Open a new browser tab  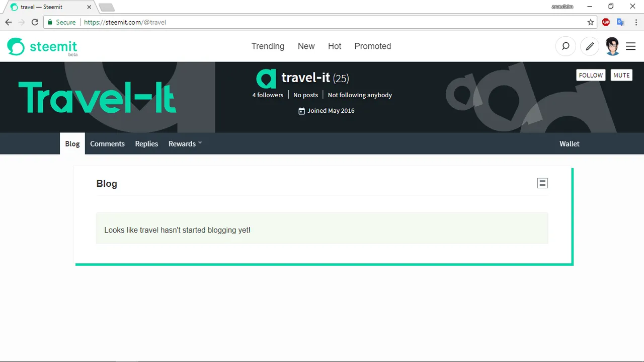coord(107,7)
